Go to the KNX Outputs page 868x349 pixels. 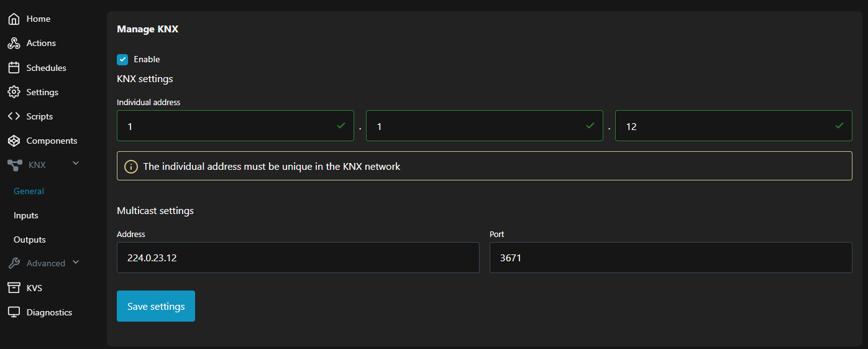coord(30,240)
